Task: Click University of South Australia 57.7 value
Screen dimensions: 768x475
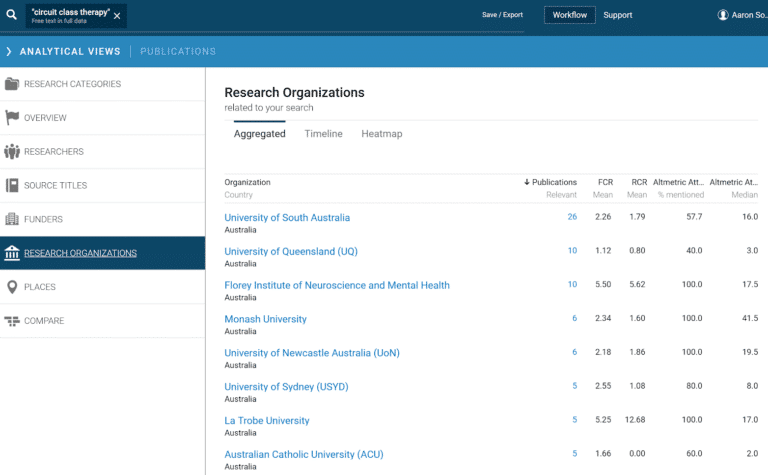Action: (694, 216)
